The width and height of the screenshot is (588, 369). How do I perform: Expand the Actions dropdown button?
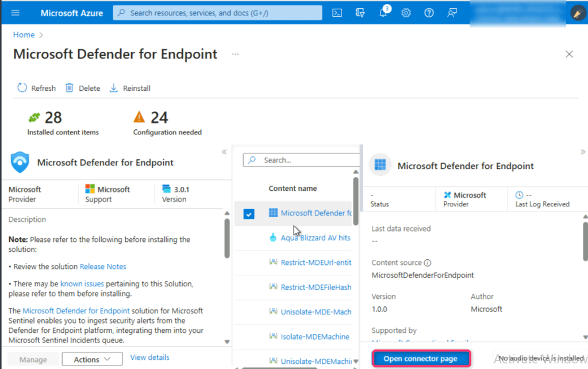click(x=92, y=359)
